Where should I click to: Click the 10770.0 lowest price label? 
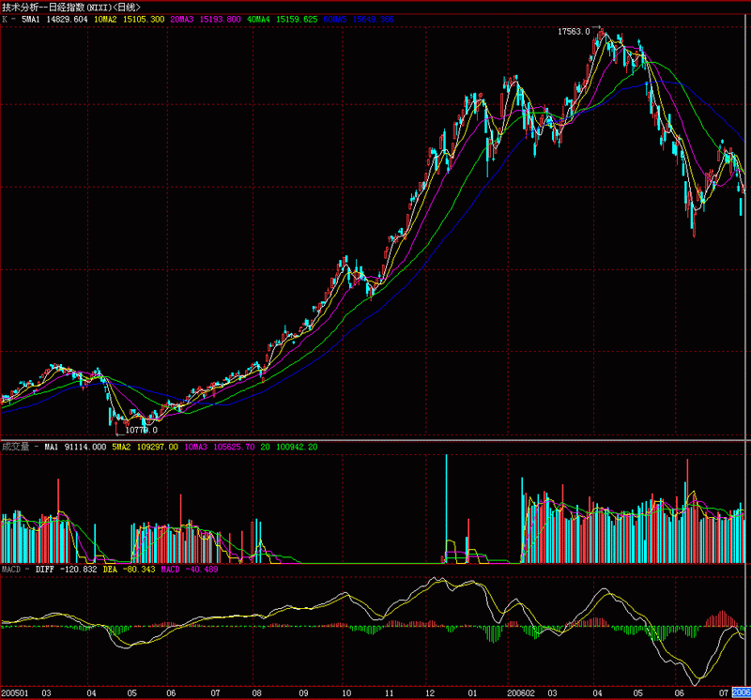[x=141, y=430]
